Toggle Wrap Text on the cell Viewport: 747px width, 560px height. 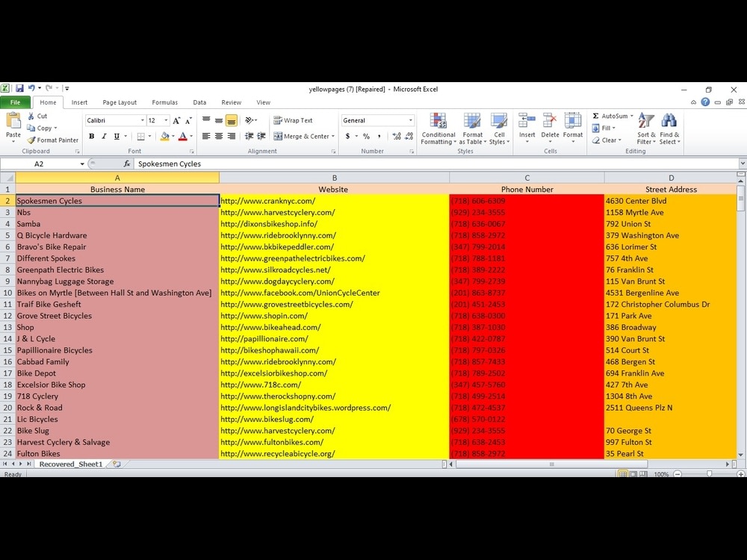click(293, 120)
